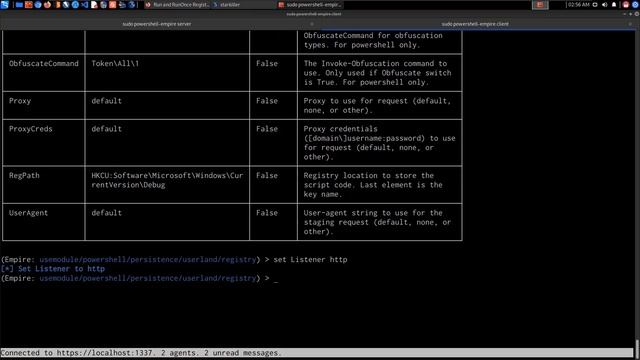This screenshot has height=360, width=640.
Task: Click the HKCU:Software\Microsoft registry path value
Action: [x=167, y=180]
